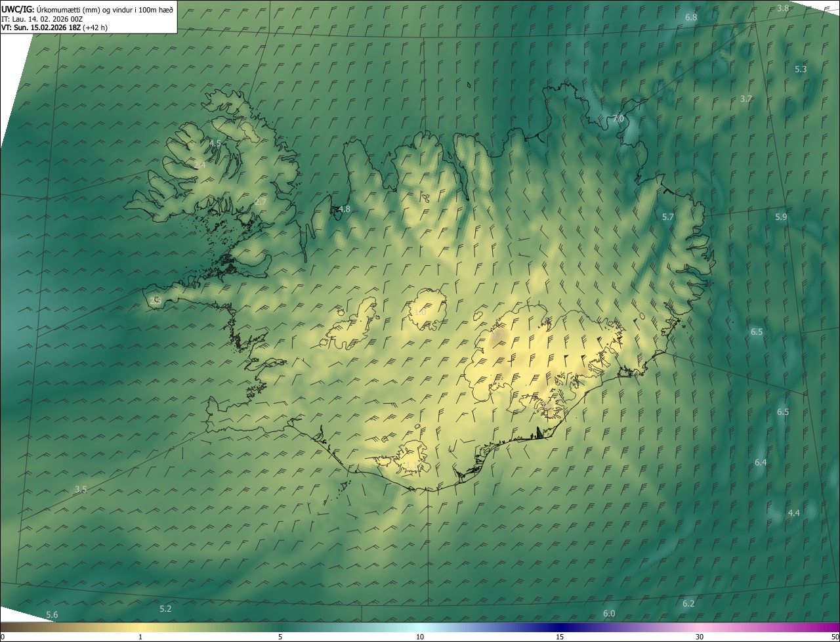Viewport: 840px width, 642px height.
Task: Click the 0 label on the color scale
Action: [x=3, y=637]
